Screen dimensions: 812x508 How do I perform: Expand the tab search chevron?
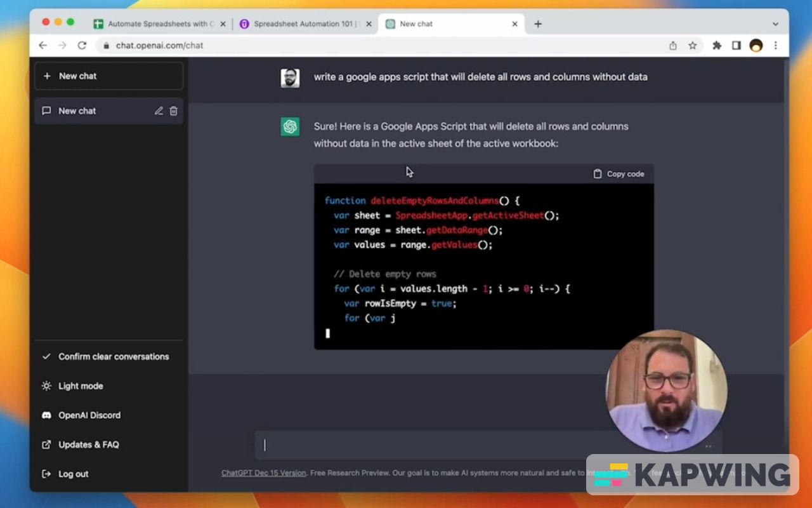[775, 23]
